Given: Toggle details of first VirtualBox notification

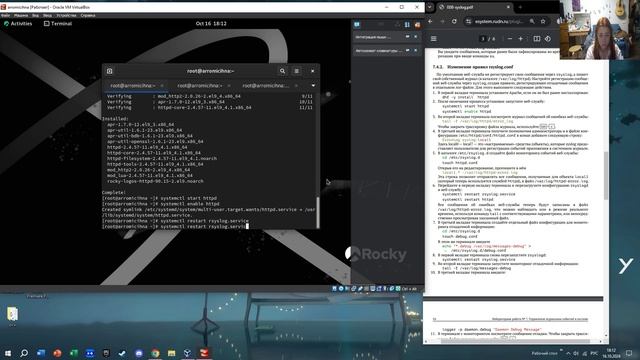Looking at the screenshot, I should 407,37.
